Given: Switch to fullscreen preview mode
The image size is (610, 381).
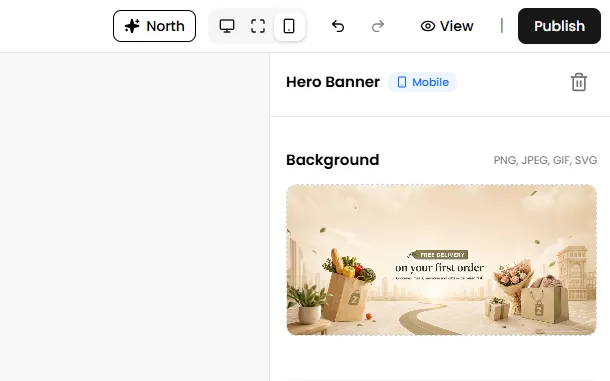Looking at the screenshot, I should 258,26.
